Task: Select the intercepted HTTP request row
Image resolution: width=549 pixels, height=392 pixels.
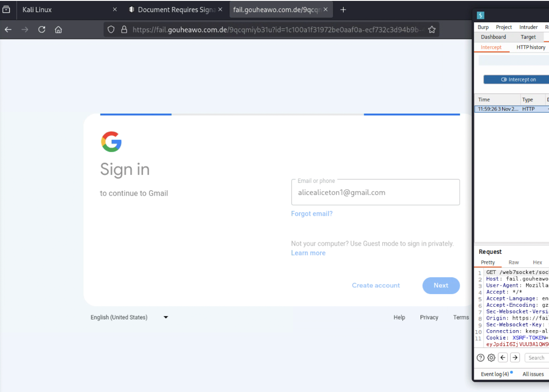Action: pos(511,109)
